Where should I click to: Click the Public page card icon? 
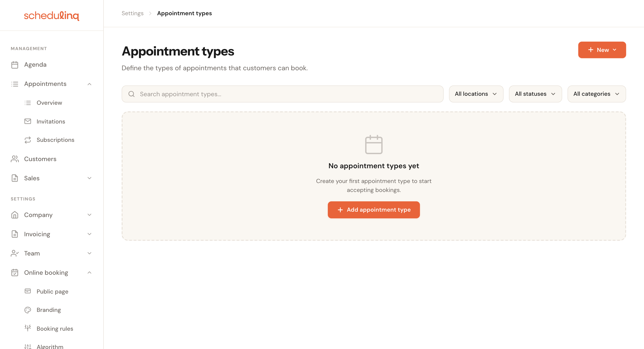[28, 291]
